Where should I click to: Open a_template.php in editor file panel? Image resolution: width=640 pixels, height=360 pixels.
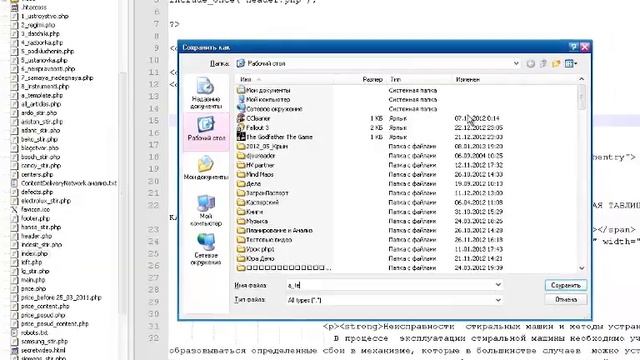click(x=42, y=96)
